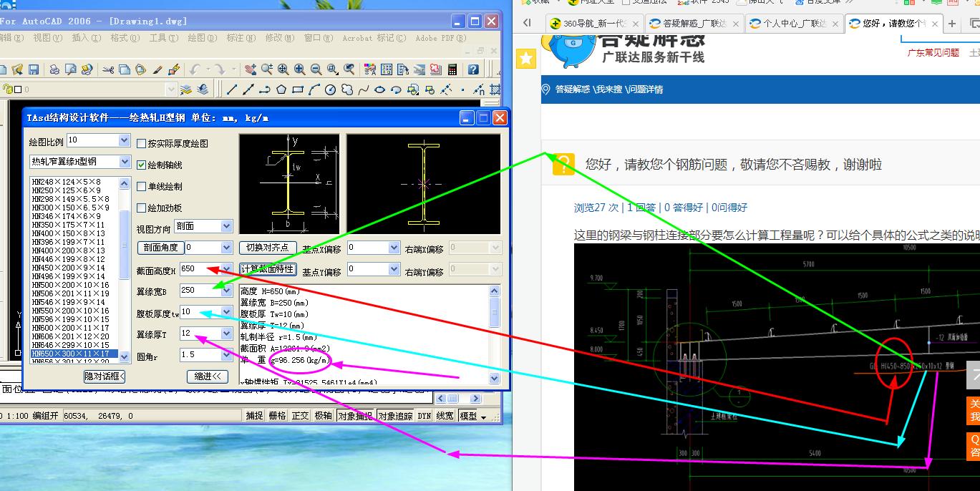The width and height of the screenshot is (980, 491).
Task: Select the Circle draw tool
Action: click(x=331, y=89)
